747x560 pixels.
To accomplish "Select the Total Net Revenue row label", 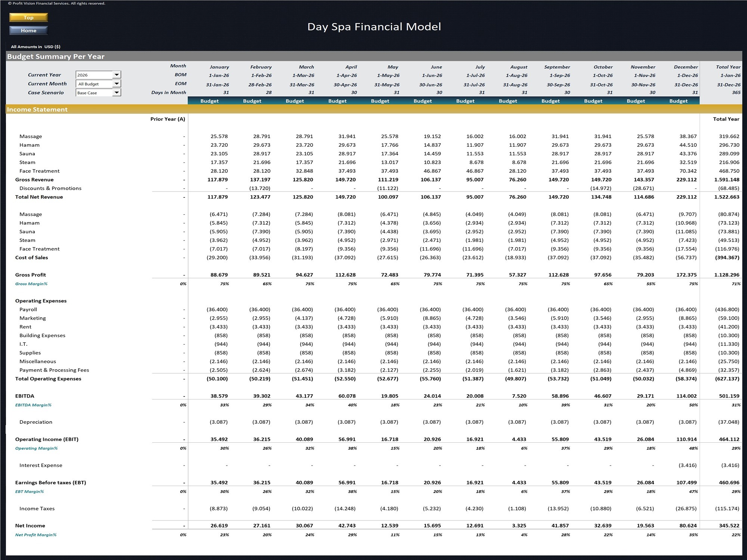I will (x=39, y=197).
